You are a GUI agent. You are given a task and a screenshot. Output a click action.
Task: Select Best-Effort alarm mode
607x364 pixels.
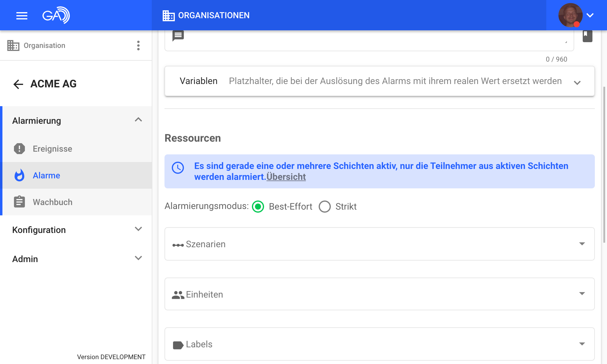pos(258,207)
